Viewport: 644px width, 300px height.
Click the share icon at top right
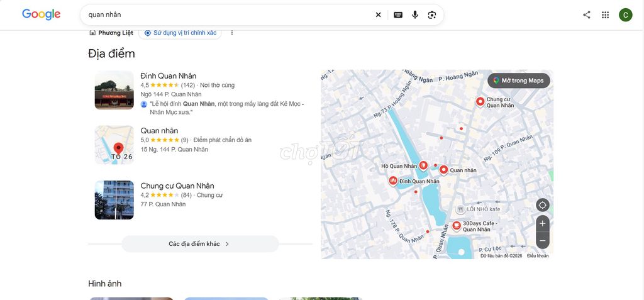tap(587, 15)
